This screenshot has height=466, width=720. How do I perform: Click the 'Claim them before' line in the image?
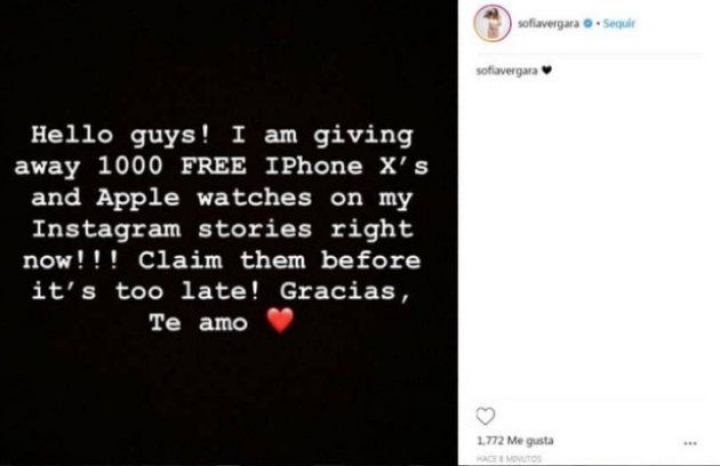280,261
